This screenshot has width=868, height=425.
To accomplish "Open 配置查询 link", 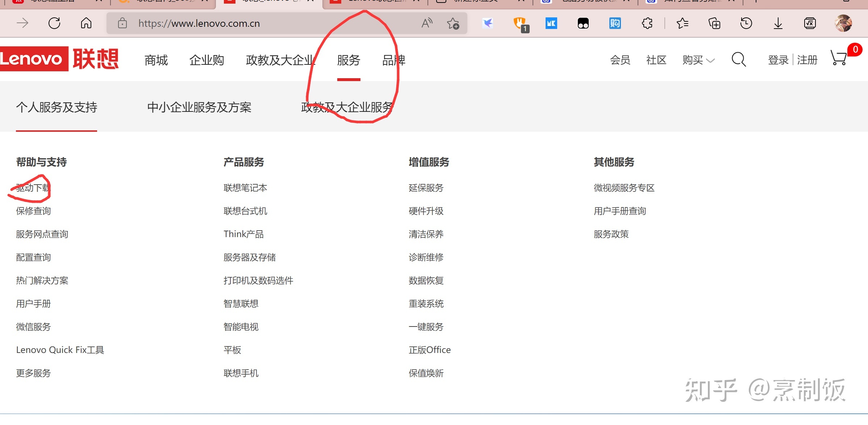I will [33, 257].
